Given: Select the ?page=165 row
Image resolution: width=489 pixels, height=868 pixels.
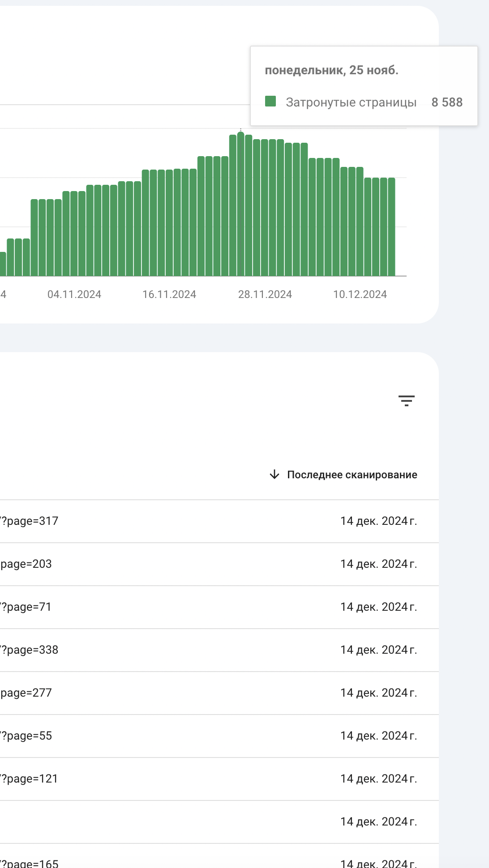Looking at the screenshot, I should point(30,863).
